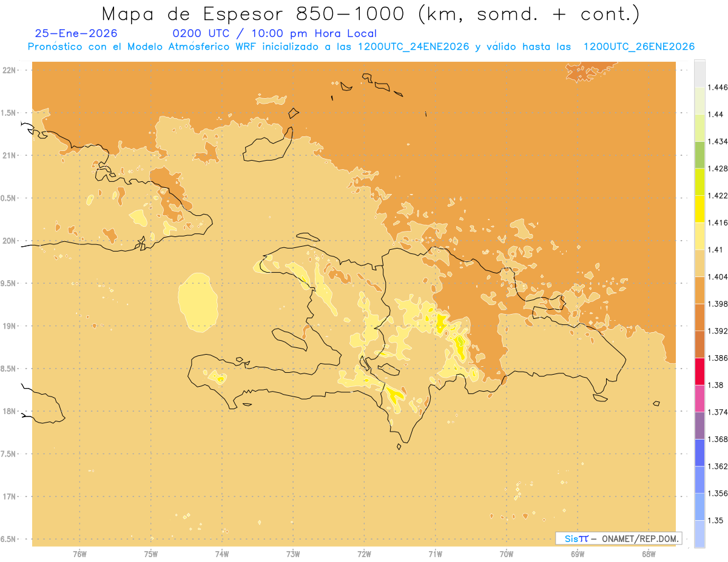Select the '68W' longitude label

tap(649, 554)
